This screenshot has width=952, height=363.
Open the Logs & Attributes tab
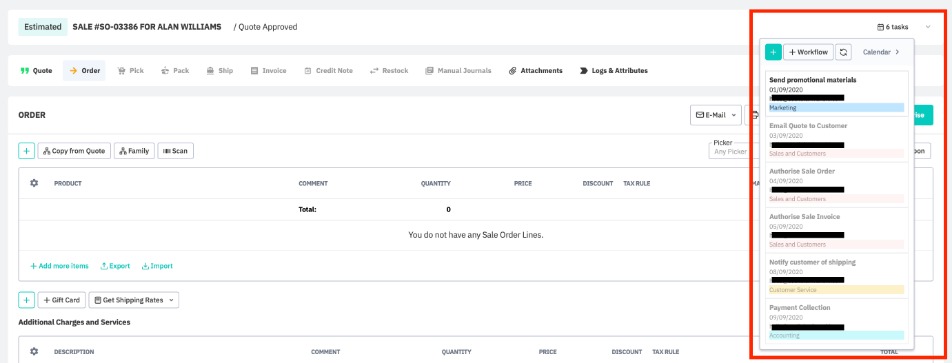(x=614, y=70)
